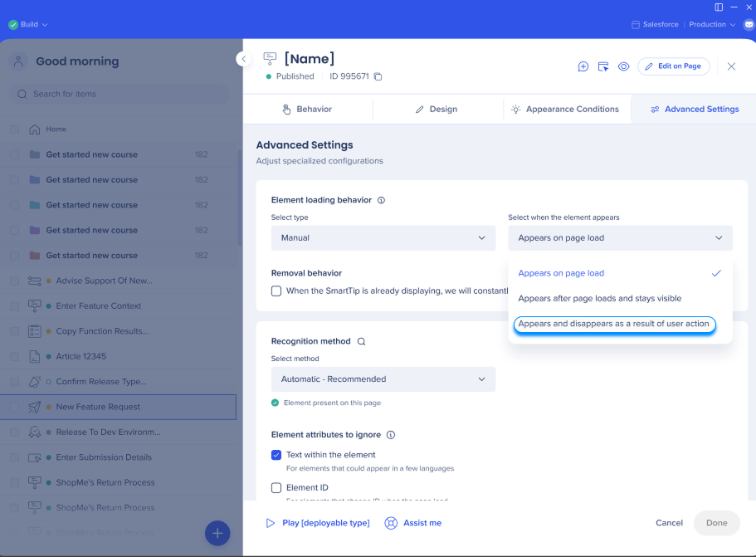Click the New Feature Request launcher icon
756x557 pixels.
click(35, 407)
